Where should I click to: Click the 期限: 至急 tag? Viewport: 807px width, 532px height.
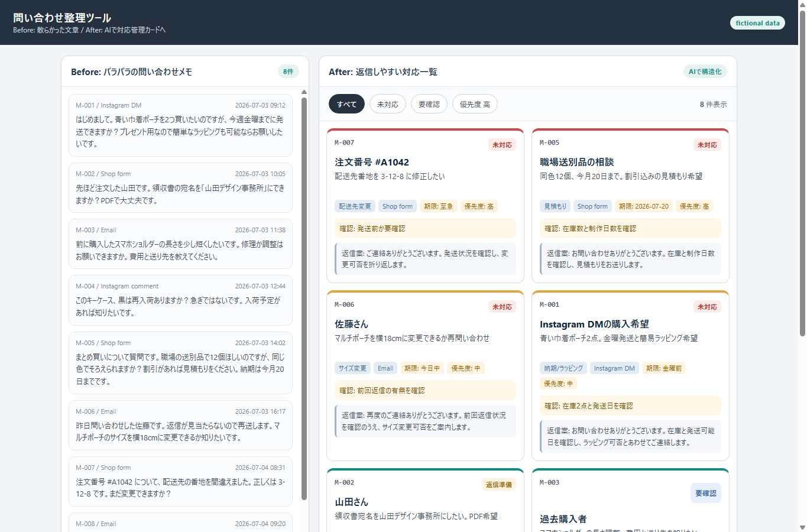[438, 206]
